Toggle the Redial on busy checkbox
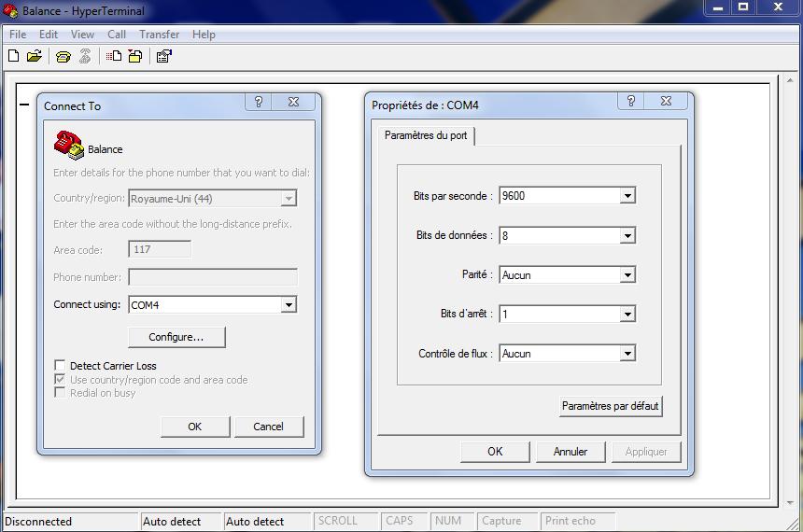 [60, 393]
